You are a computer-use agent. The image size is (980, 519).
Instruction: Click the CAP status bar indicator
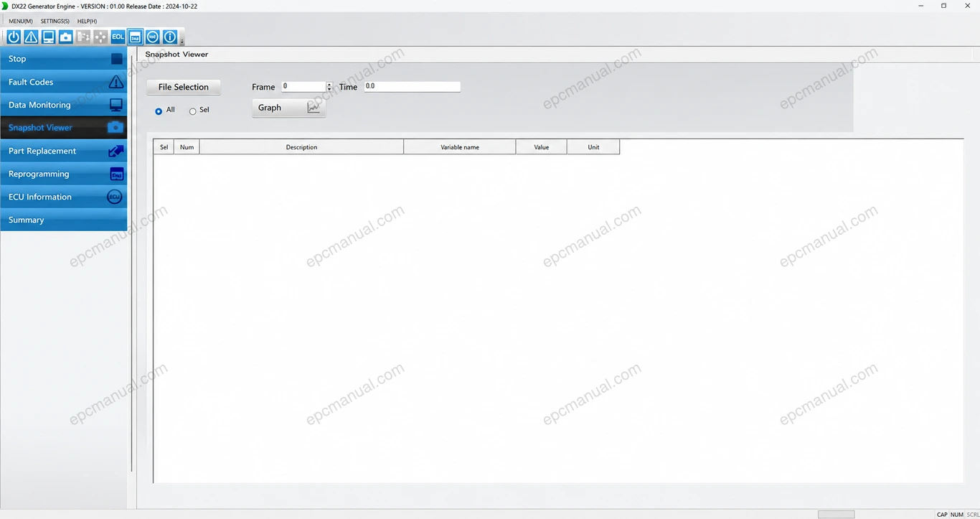(x=942, y=515)
